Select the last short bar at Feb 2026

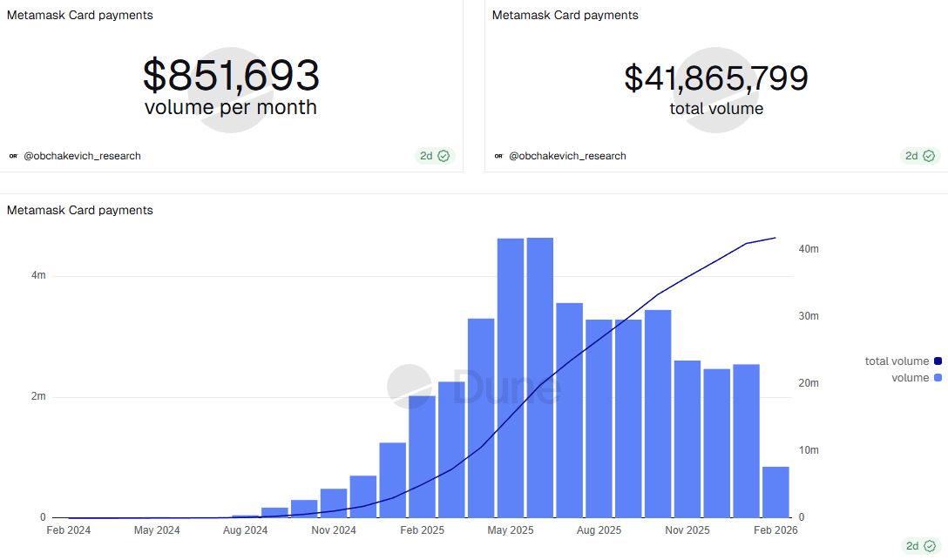775,492
